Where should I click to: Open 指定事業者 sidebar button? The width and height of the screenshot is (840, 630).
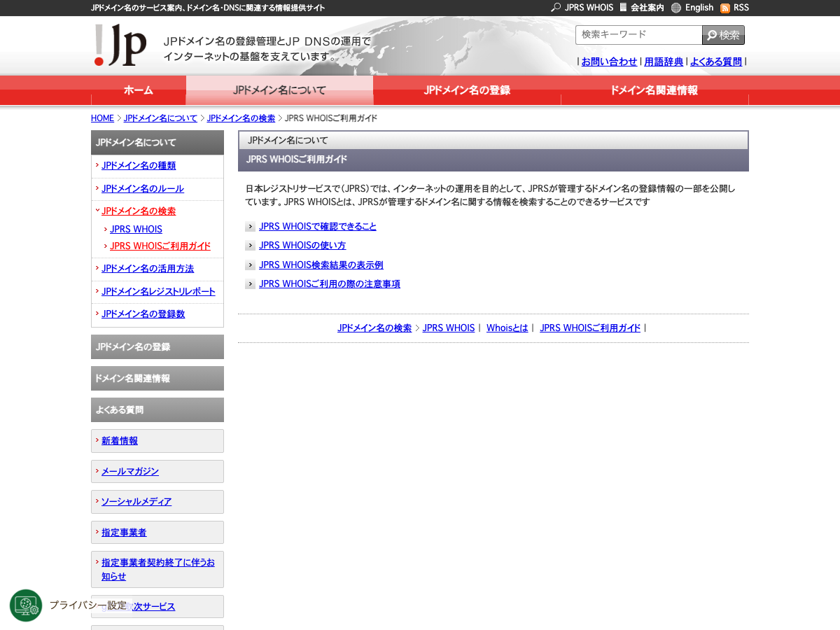157,533
